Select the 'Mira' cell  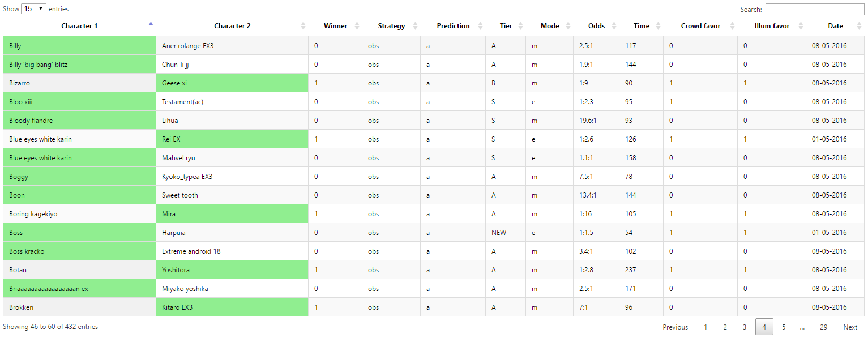point(232,214)
